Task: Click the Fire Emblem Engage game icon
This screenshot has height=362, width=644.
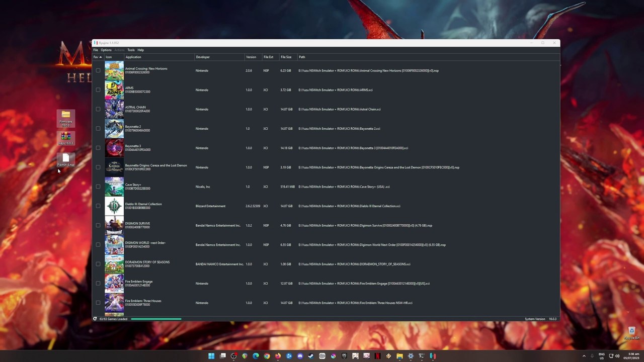Action: click(x=114, y=284)
